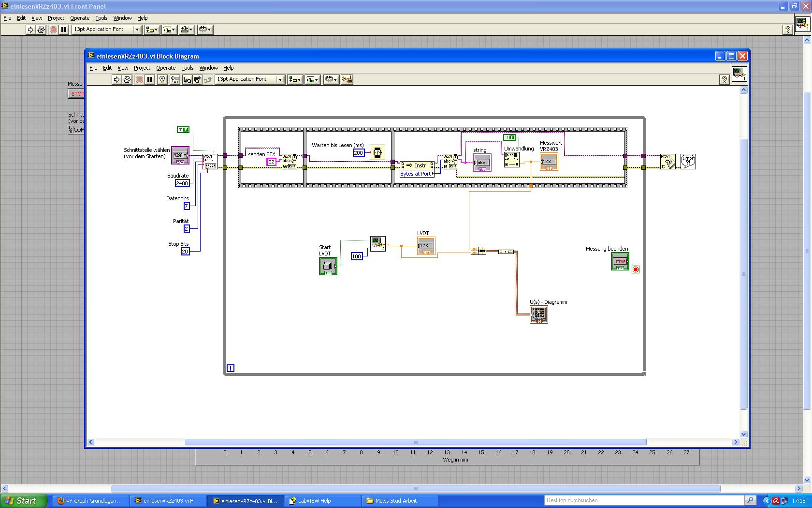Image resolution: width=812 pixels, height=508 pixels.
Task: Select the Build Array node
Action: (x=506, y=252)
